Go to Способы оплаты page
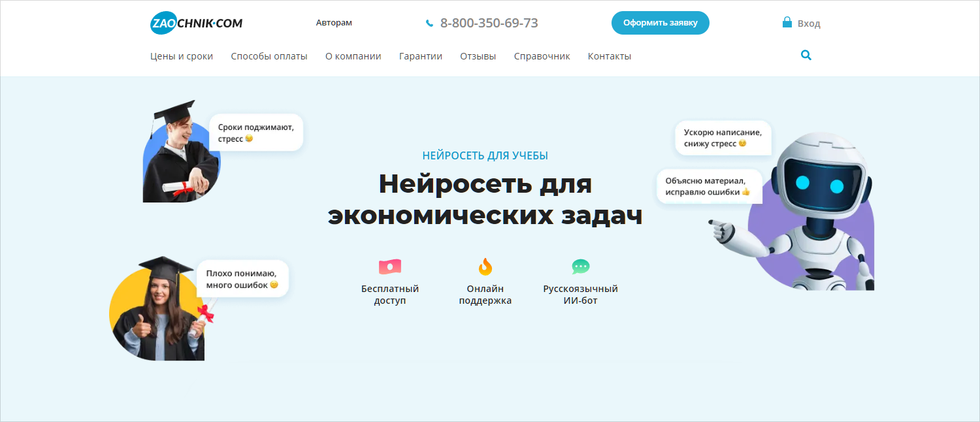This screenshot has height=422, width=980. [269, 56]
